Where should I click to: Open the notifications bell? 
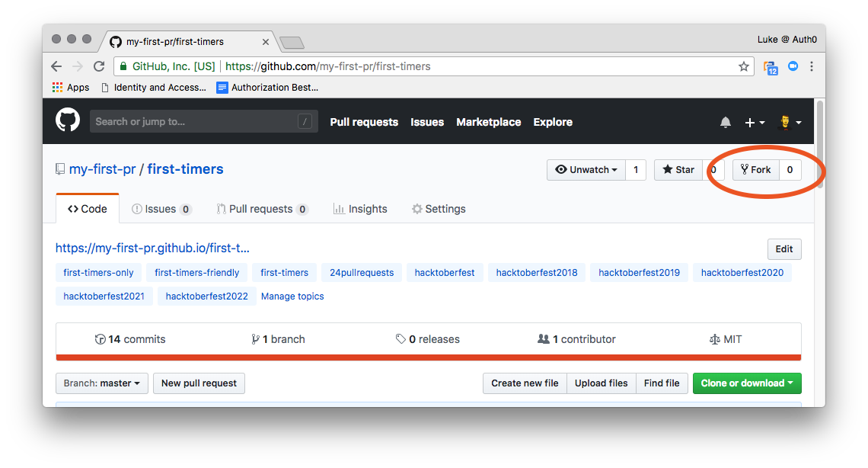pos(725,123)
